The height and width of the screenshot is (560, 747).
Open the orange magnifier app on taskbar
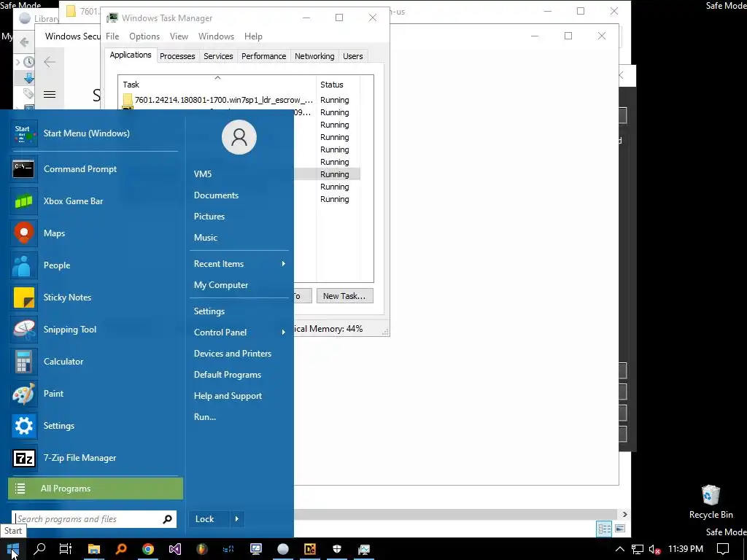click(121, 549)
